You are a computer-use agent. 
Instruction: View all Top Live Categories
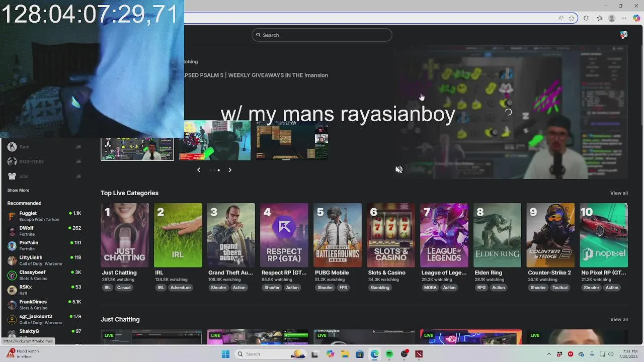(x=619, y=193)
